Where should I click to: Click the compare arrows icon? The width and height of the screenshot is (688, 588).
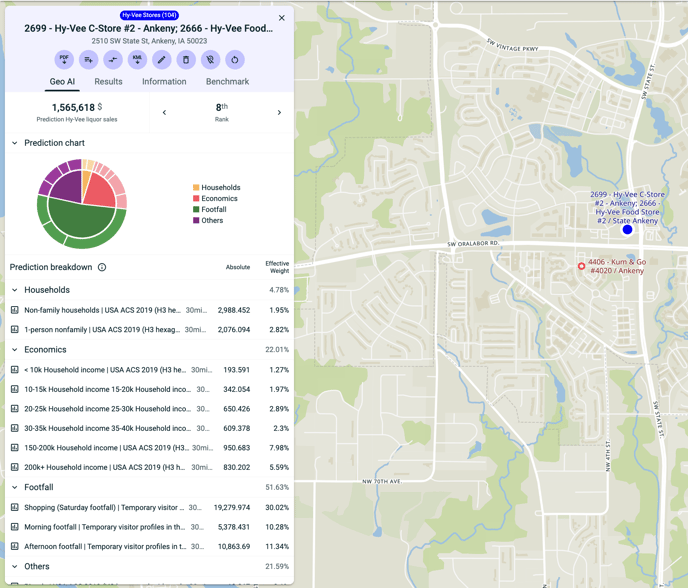pos(113,60)
